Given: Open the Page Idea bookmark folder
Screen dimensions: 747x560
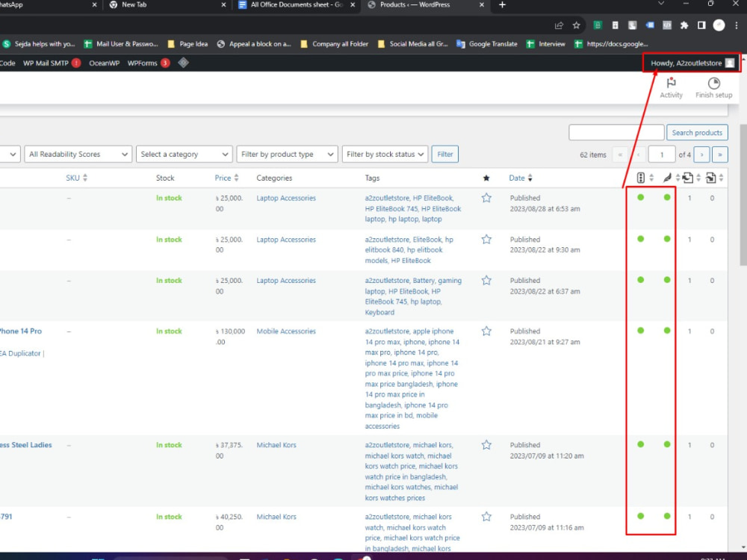Looking at the screenshot, I should (x=187, y=44).
